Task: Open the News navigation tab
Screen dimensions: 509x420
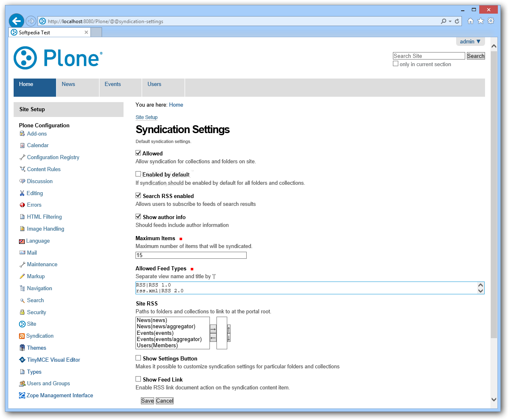Action: pyautogui.click(x=78, y=88)
